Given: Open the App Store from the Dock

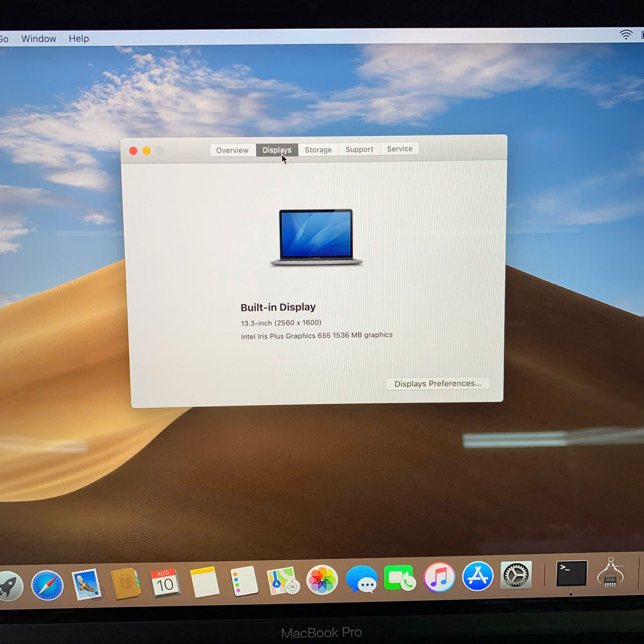Looking at the screenshot, I should (x=478, y=576).
